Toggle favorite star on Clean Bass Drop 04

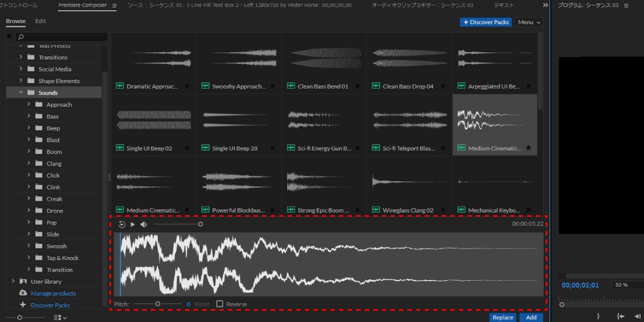point(443,86)
